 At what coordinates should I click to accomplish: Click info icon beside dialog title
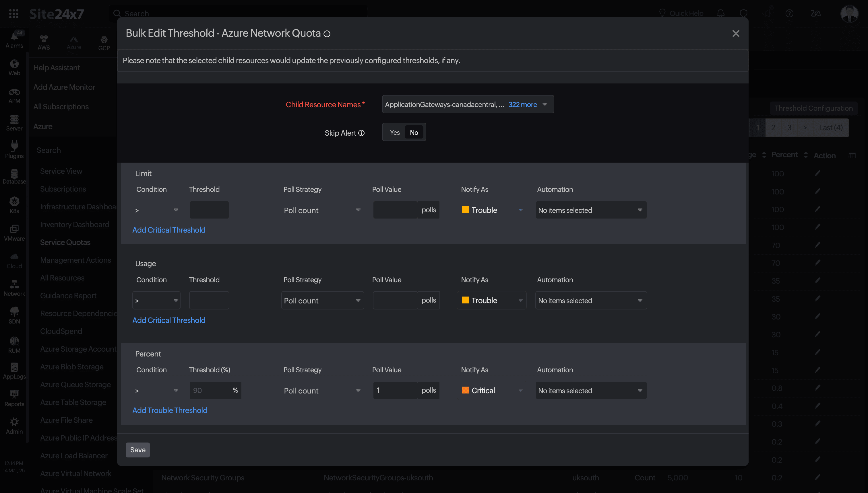click(327, 34)
